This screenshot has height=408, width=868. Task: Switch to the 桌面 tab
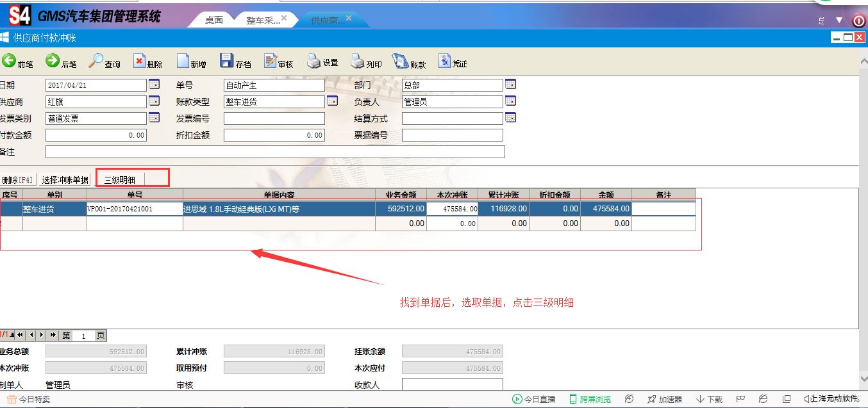[x=213, y=20]
